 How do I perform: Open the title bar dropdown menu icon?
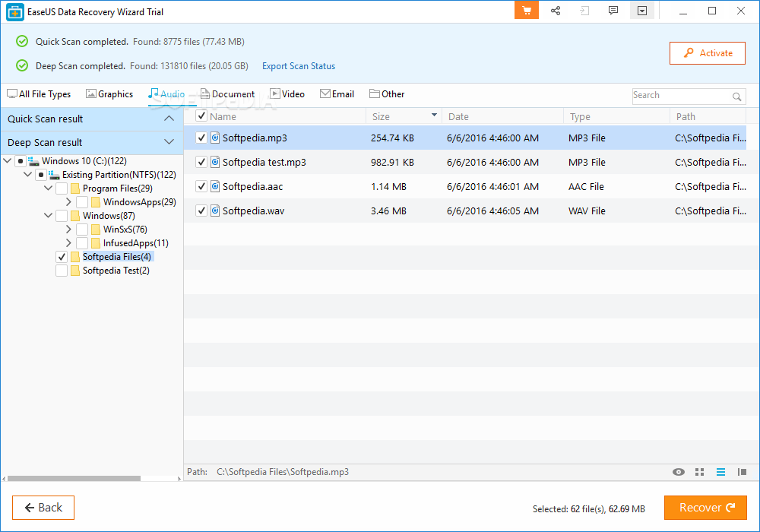(x=642, y=11)
